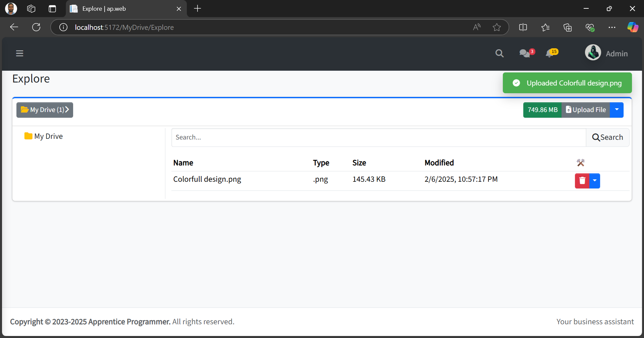
Task: Click inside the Search input field
Action: click(x=335, y=137)
